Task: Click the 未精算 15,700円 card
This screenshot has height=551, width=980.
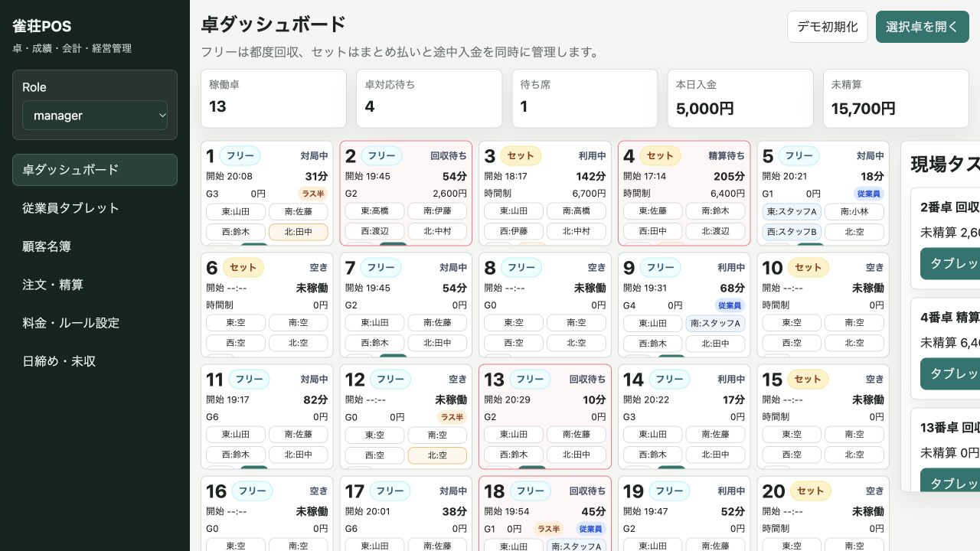Action: point(896,99)
